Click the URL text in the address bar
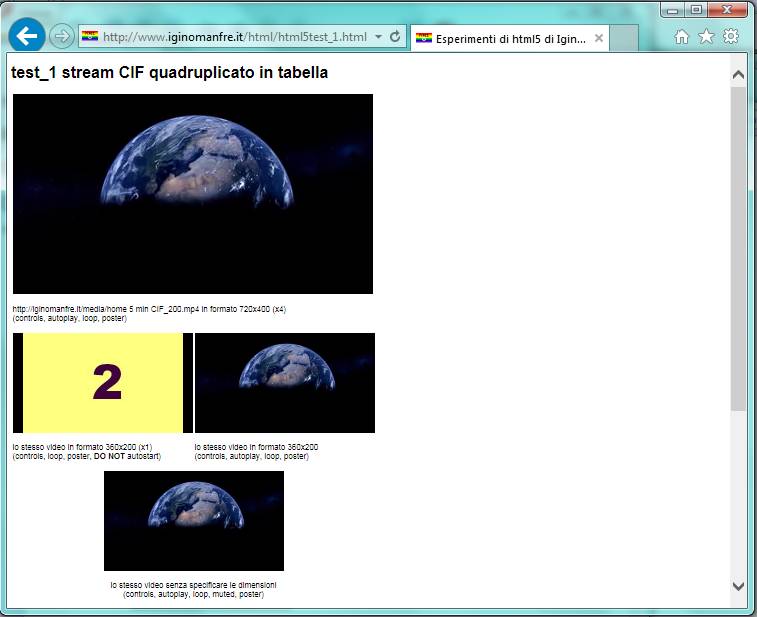 point(235,37)
